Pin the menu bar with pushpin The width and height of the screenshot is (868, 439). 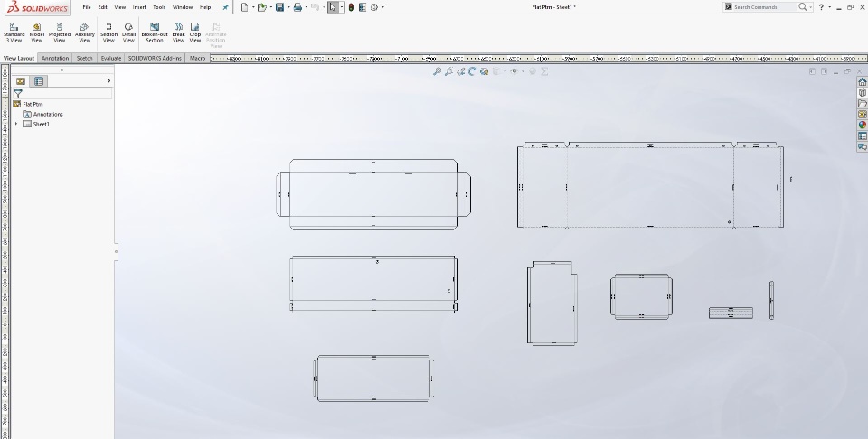point(225,7)
